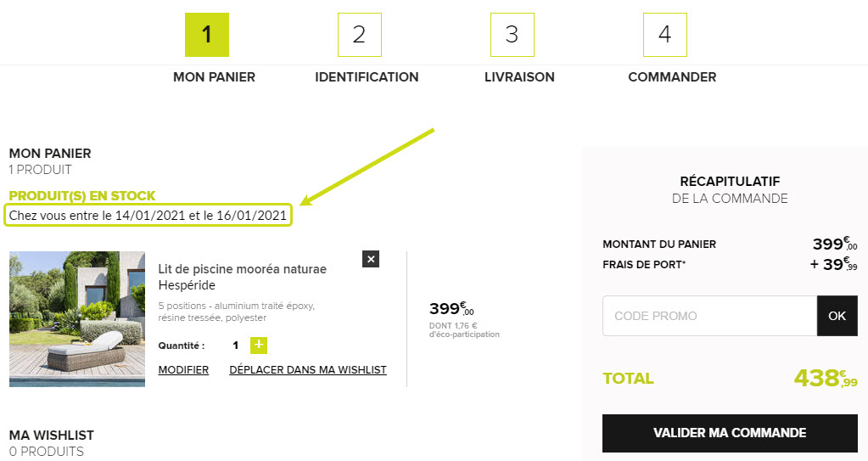
Task: Click the delivery date range text
Action: (x=148, y=216)
